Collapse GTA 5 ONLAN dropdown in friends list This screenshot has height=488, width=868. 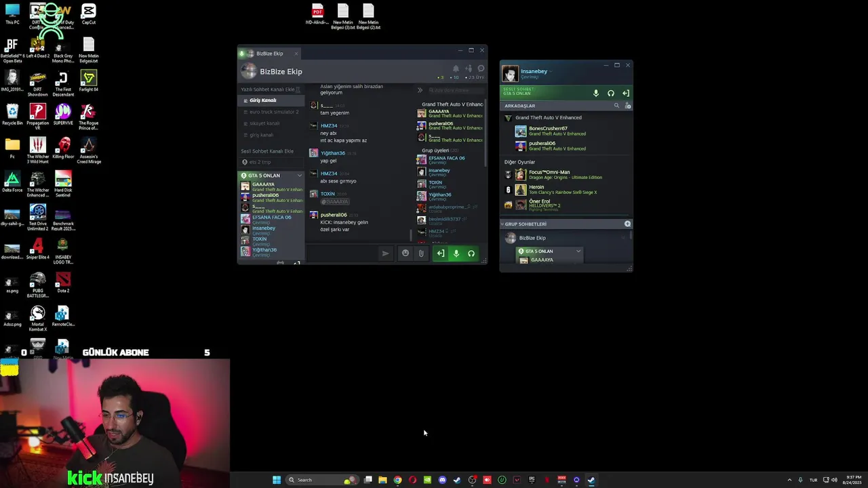[x=578, y=251]
